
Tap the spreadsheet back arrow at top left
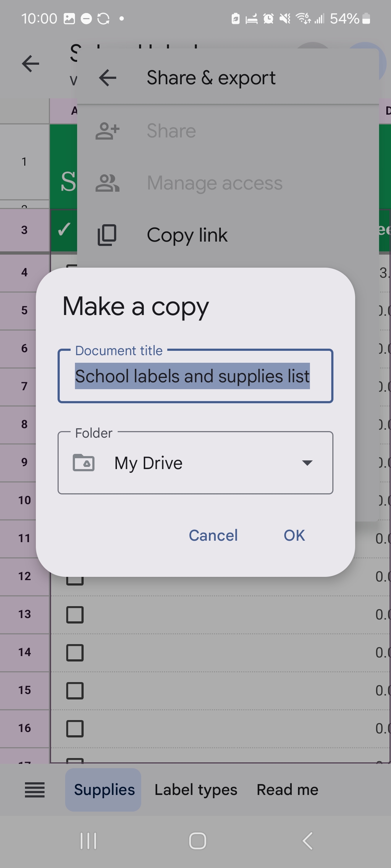tap(30, 64)
